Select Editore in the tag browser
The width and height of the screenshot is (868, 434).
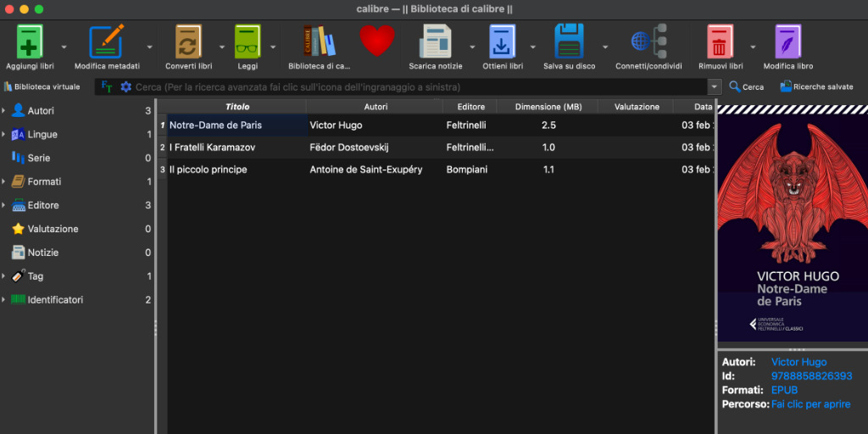(x=77, y=205)
